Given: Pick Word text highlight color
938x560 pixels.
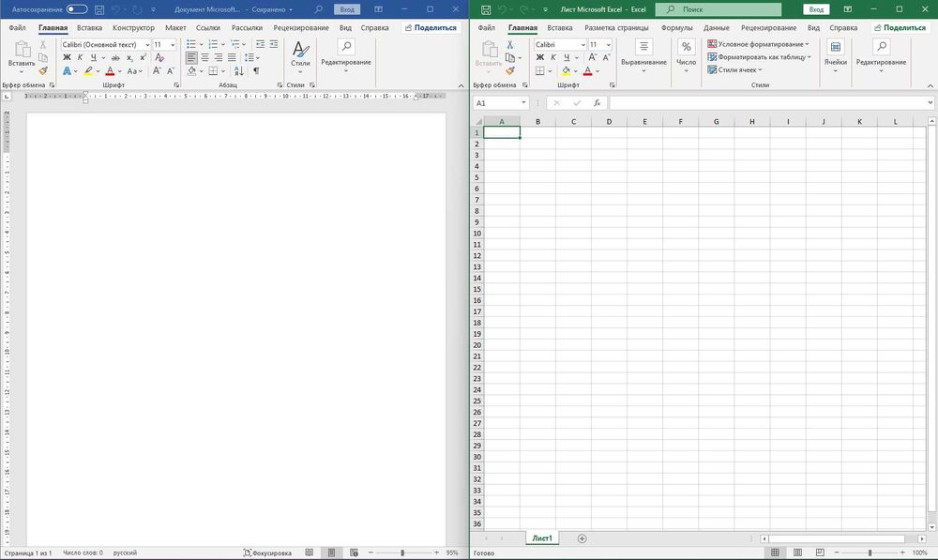Looking at the screenshot, I should pyautogui.click(x=88, y=70).
